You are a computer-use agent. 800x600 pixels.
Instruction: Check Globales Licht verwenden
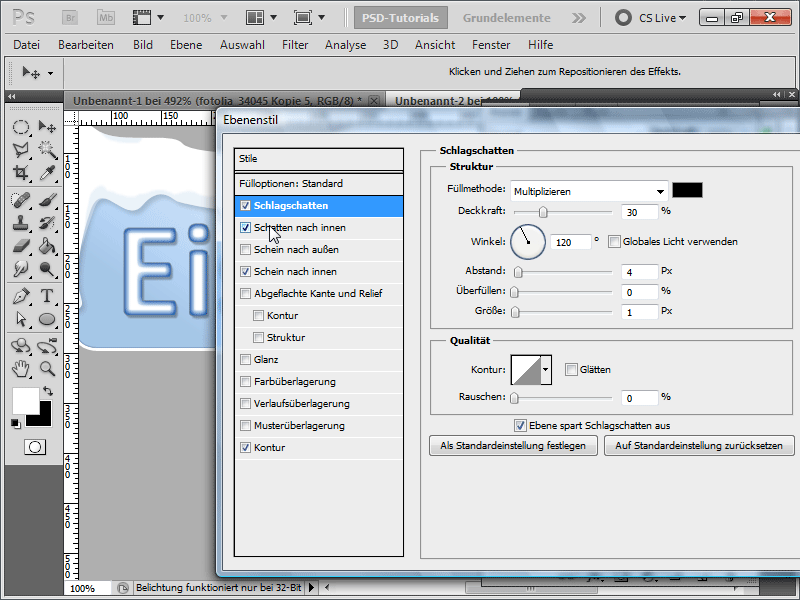pos(614,242)
